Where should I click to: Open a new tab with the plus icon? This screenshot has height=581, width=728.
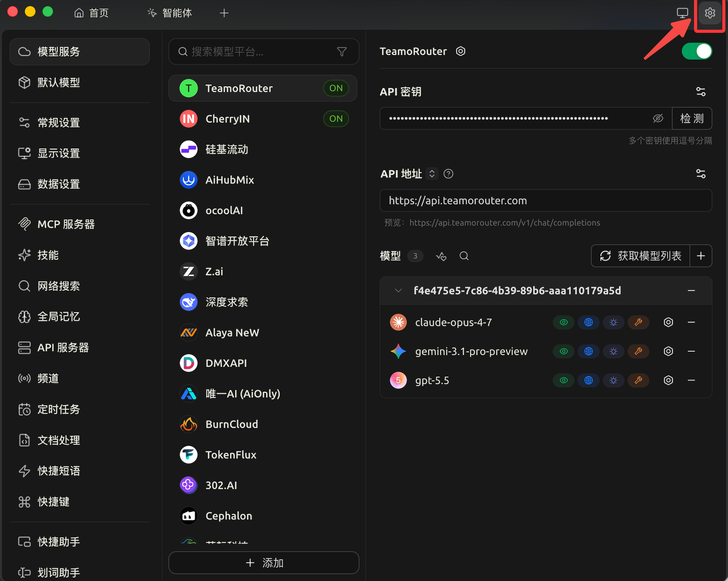pyautogui.click(x=224, y=13)
